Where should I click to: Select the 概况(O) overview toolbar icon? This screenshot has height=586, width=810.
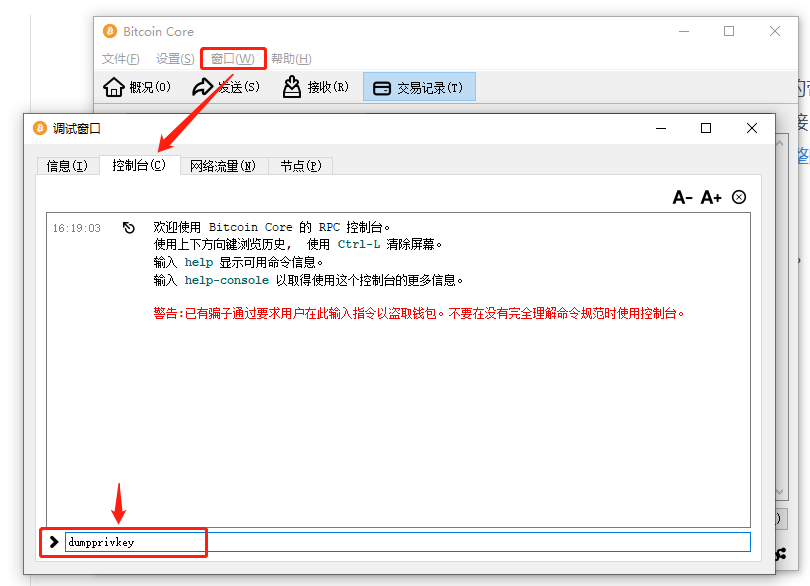point(137,87)
